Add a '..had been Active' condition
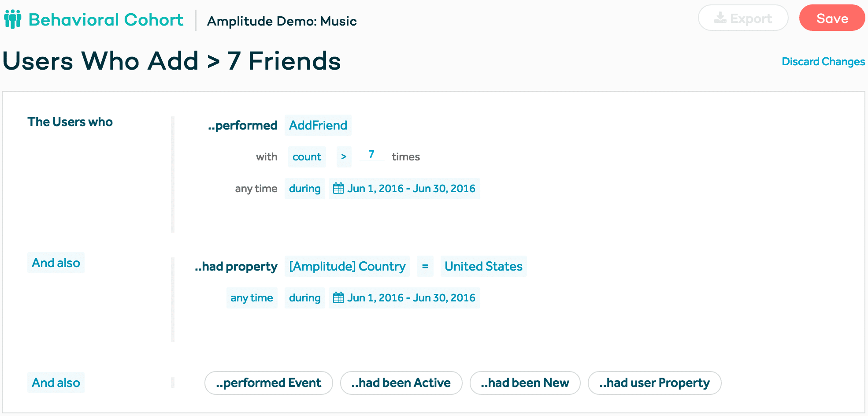The image size is (868, 416). click(x=401, y=383)
